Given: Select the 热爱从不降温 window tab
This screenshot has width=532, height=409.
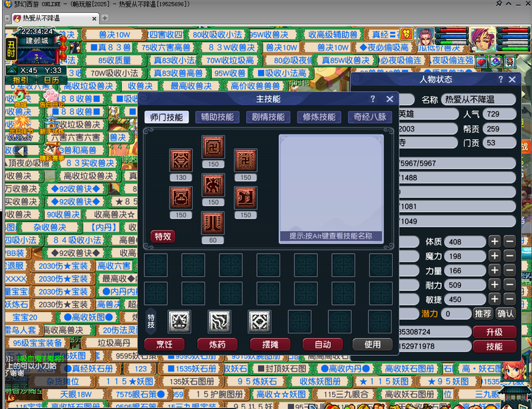Looking at the screenshot, I should [x=55, y=18].
